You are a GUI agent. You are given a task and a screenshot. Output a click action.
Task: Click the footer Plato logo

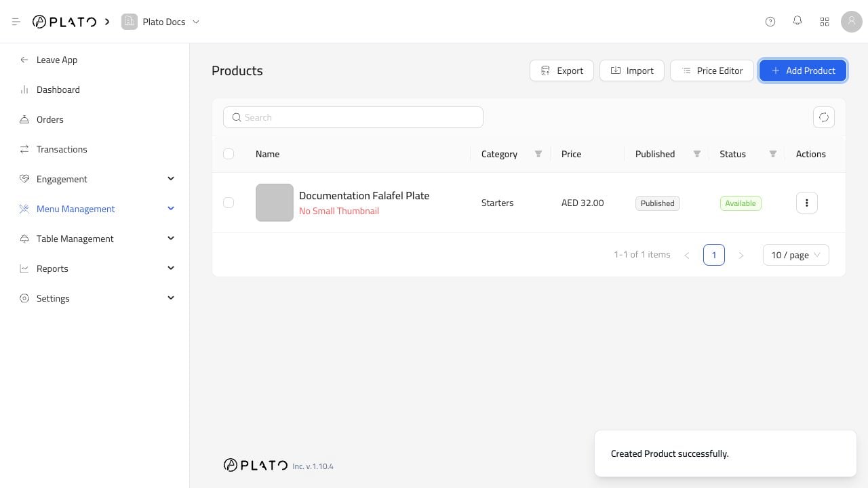[x=256, y=465]
